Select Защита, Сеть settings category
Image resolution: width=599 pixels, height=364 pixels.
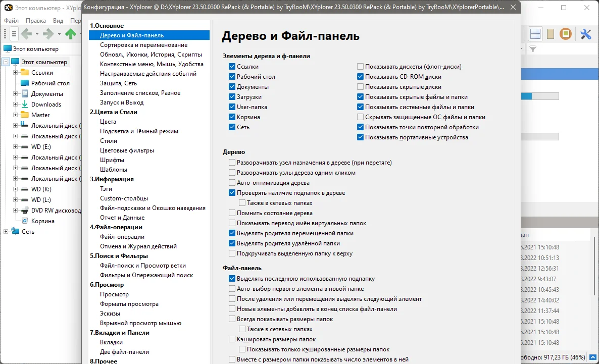coord(118,83)
